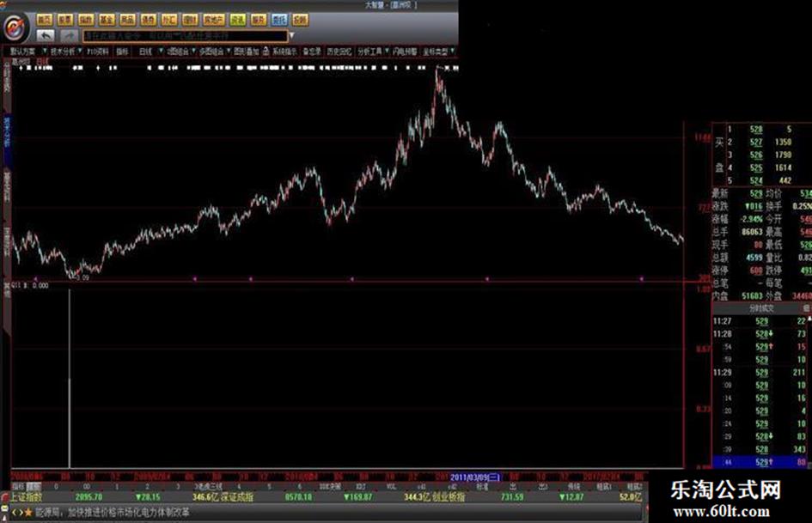The image size is (812, 523).
Task: Click the 86063 total volume value
Action: 752,232
